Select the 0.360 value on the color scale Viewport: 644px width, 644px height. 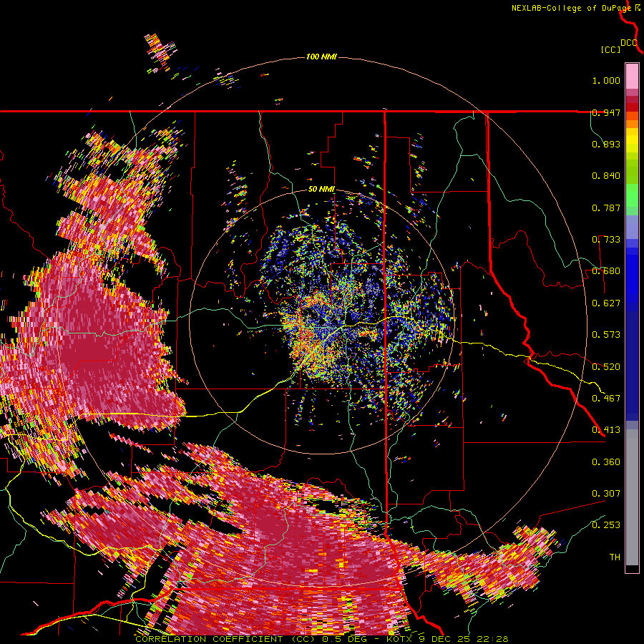pos(606,462)
